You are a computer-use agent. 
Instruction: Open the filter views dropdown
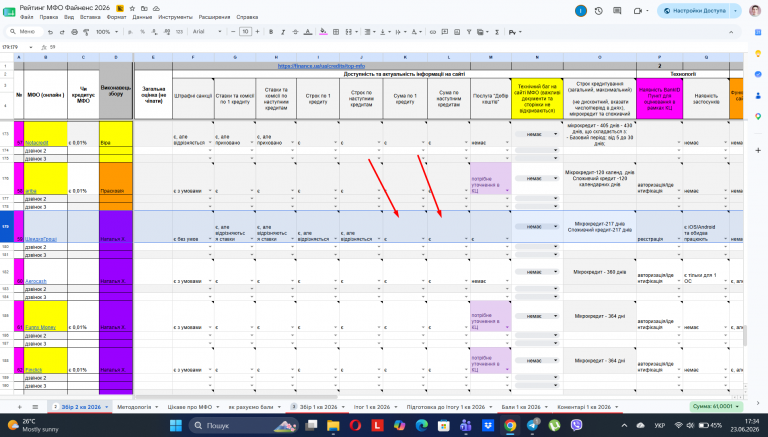[x=482, y=32]
